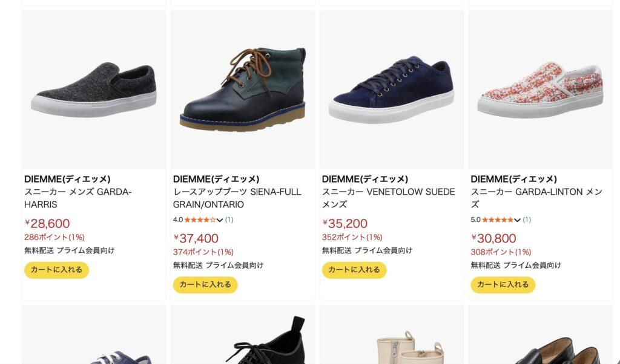This screenshot has width=620, height=364.
Task: Open review count link for SIENA-FULL GRAIN boots
Action: [229, 220]
